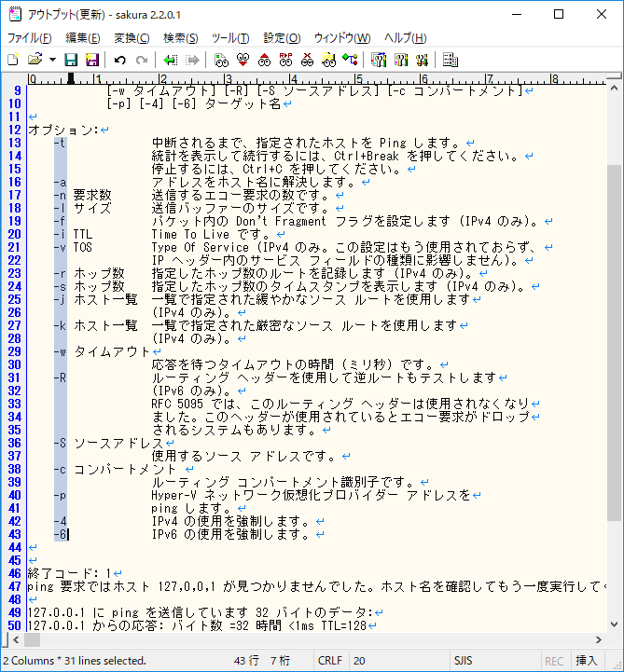Undo the last edit
Image resolution: width=624 pixels, height=672 pixels.
pos(120,60)
